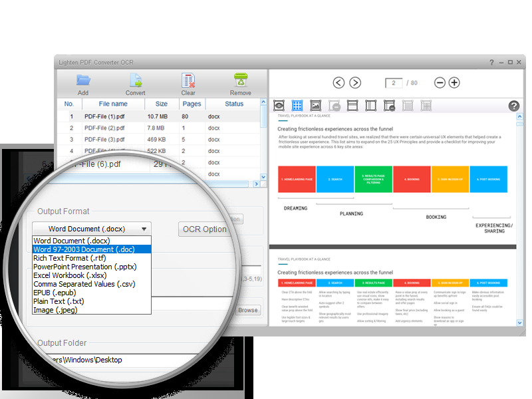Screen dimensions: 532x399
Task: Choose Image (.jpeg) option
Action: [x=92, y=310]
